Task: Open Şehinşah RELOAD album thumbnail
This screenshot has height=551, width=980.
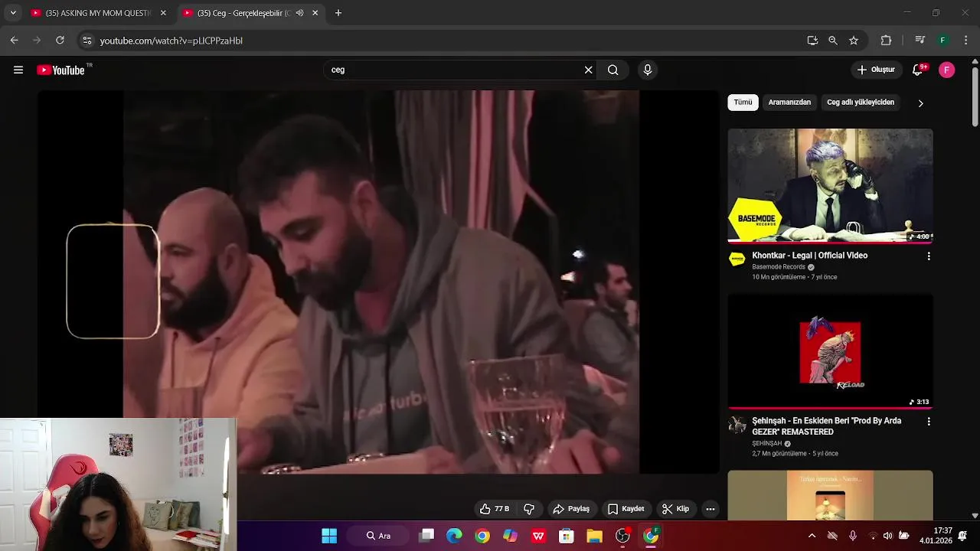Action: [x=830, y=351]
